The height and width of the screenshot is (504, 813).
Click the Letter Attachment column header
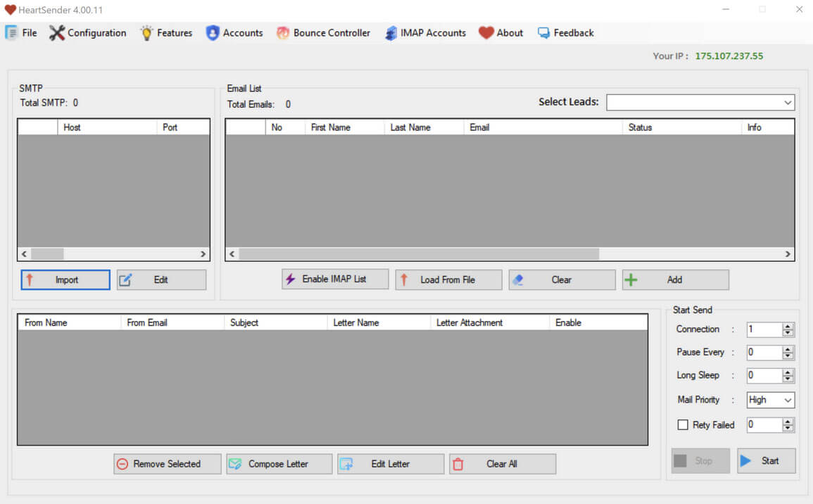(490, 322)
